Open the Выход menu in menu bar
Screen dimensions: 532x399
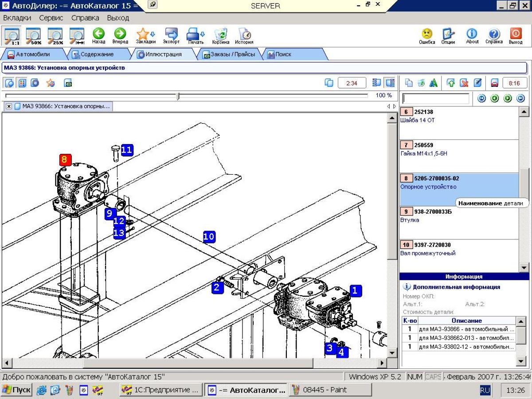tap(118, 18)
